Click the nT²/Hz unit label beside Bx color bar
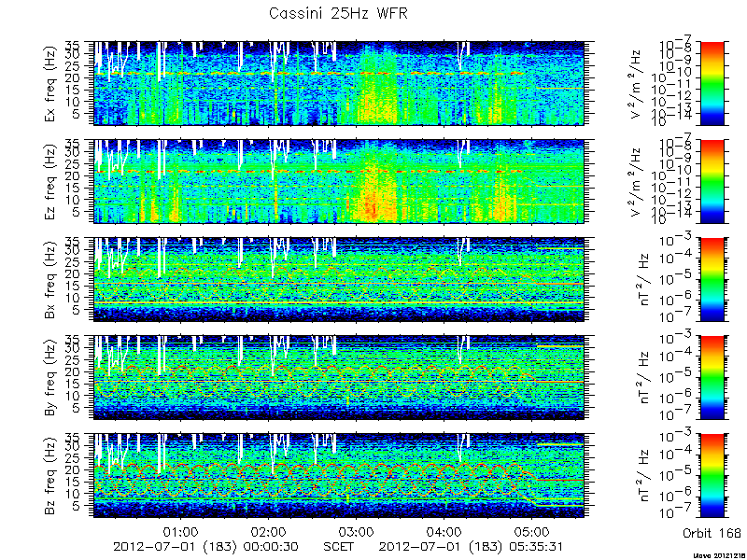 (x=643, y=279)
